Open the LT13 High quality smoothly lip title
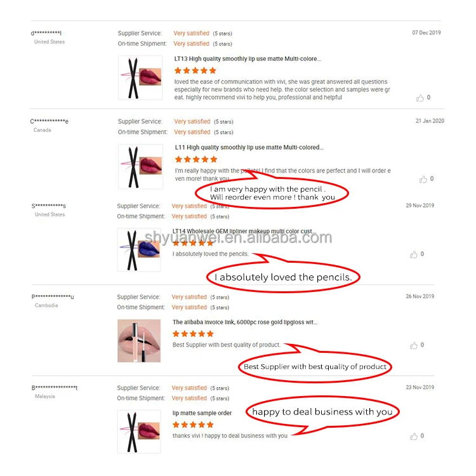 point(248,59)
